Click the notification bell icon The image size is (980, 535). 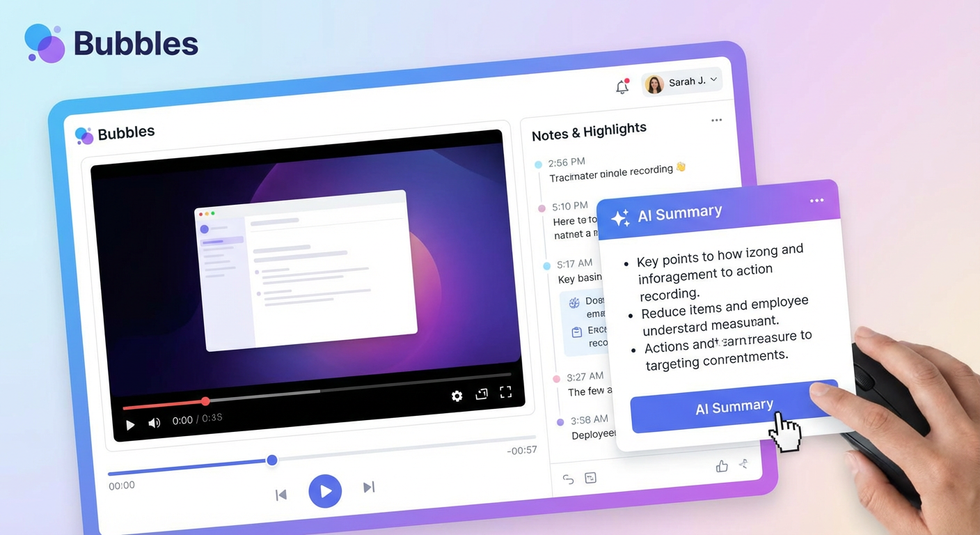(x=622, y=86)
